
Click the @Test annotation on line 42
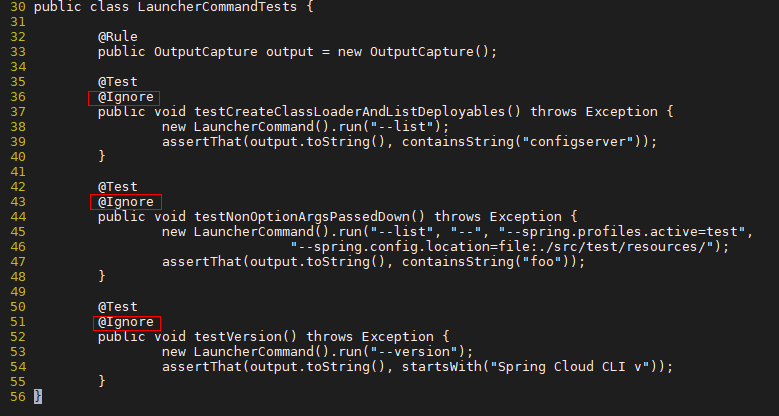pyautogui.click(x=118, y=187)
